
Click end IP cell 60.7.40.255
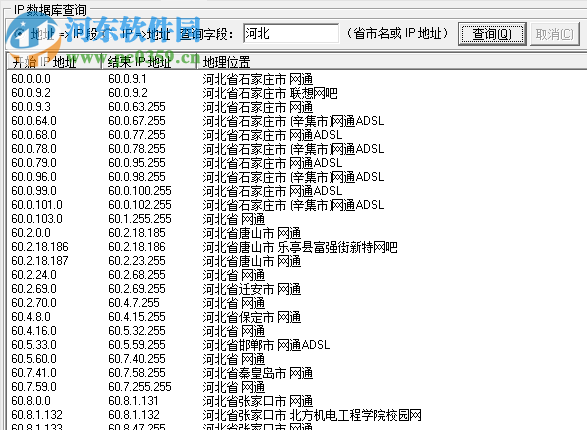(x=137, y=359)
